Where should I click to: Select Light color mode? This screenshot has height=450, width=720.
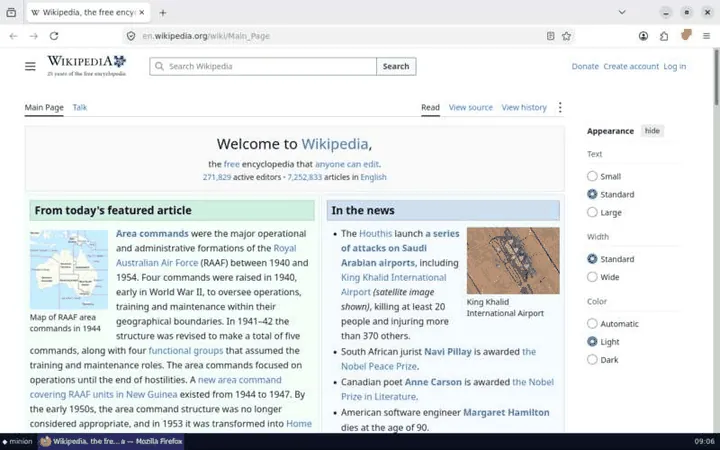tap(592, 342)
